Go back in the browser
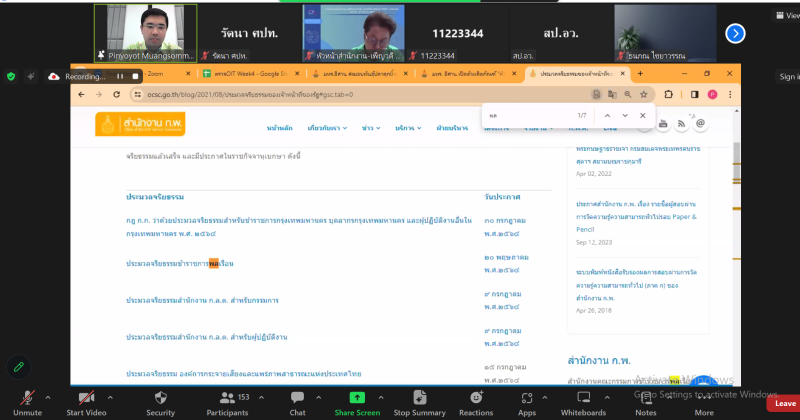800x420 pixels. tap(82, 94)
